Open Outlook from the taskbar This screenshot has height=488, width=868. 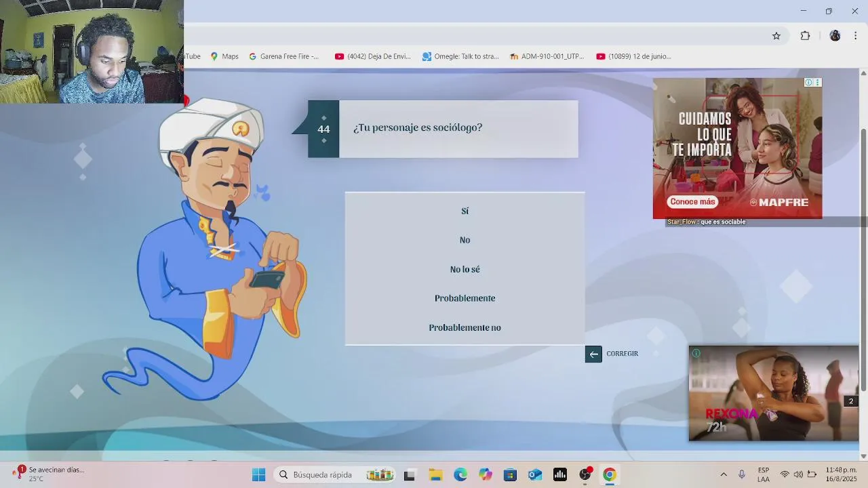(535, 475)
